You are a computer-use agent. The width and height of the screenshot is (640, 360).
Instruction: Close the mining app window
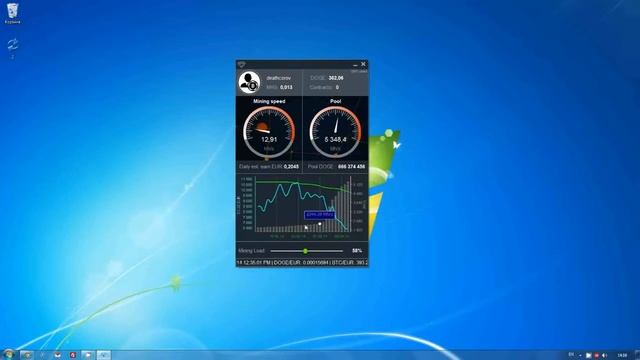pos(363,64)
